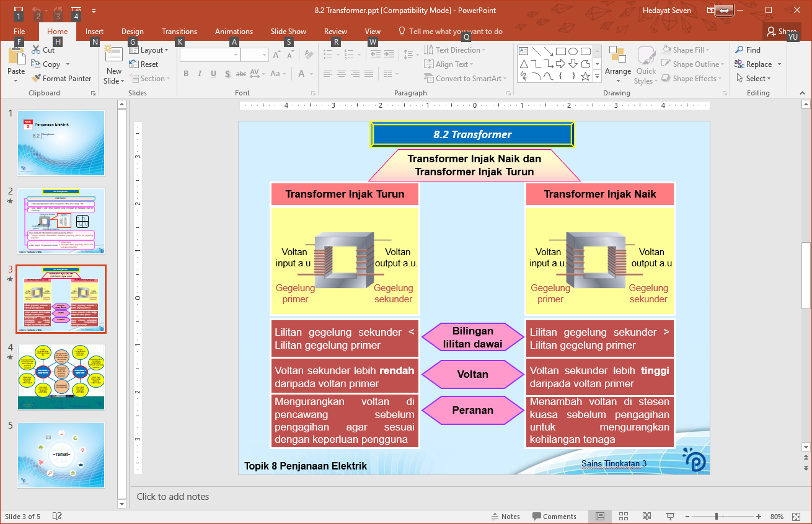Start Slide Show from status bar icon
Image resolution: width=812 pixels, height=524 pixels.
[670, 517]
